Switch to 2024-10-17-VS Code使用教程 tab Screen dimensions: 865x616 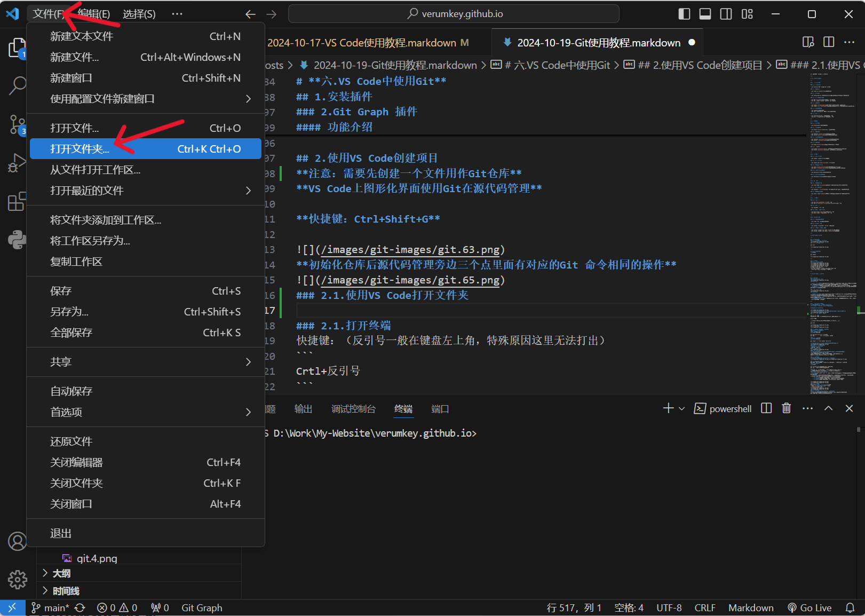[x=368, y=43]
